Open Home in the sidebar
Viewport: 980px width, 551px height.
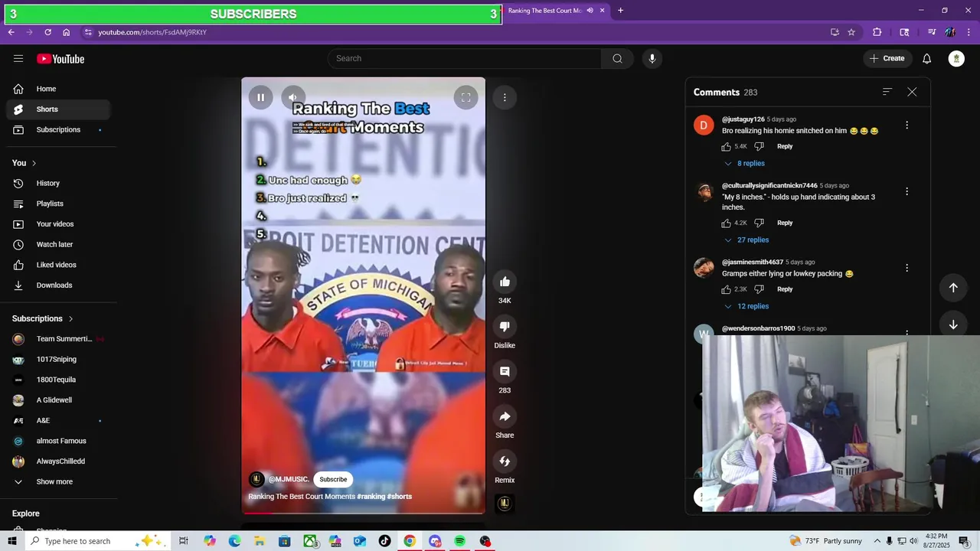(58, 89)
